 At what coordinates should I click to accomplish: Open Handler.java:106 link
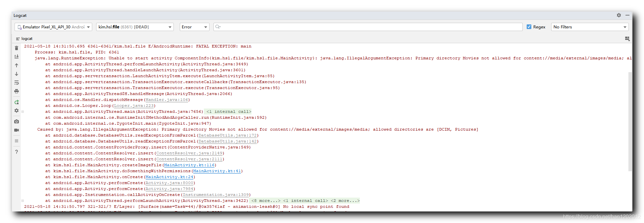[x=167, y=100]
